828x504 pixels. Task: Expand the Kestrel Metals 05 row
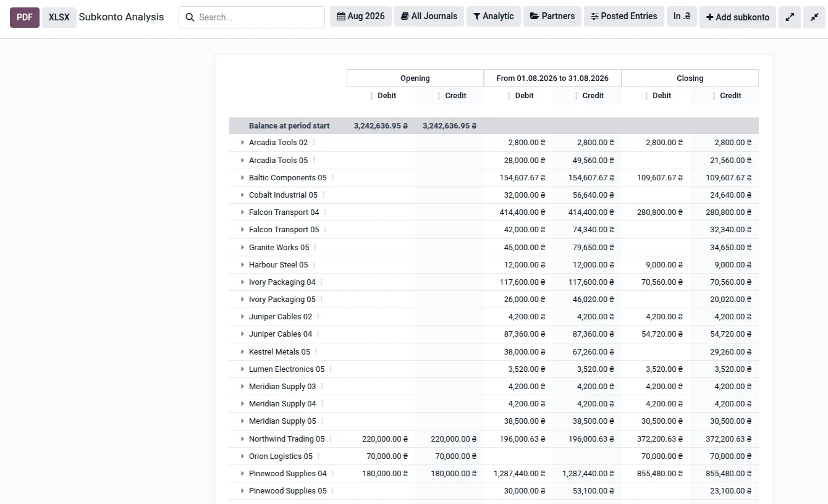click(x=242, y=352)
